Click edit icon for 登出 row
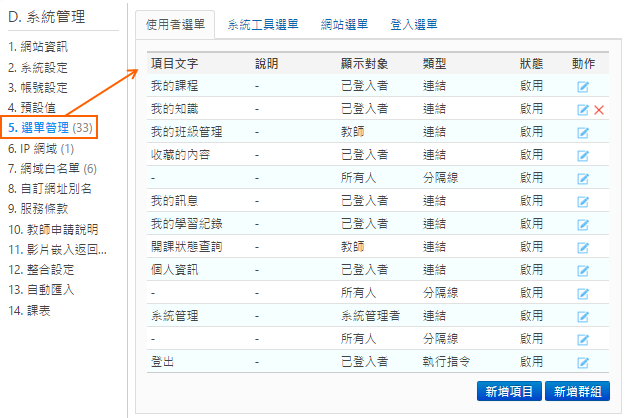 pyautogui.click(x=583, y=362)
